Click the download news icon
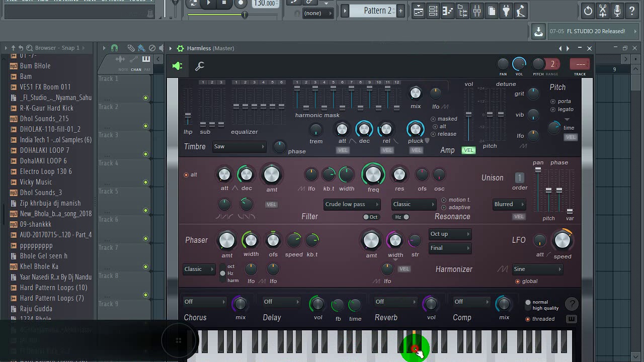644x362 pixels. (x=538, y=32)
